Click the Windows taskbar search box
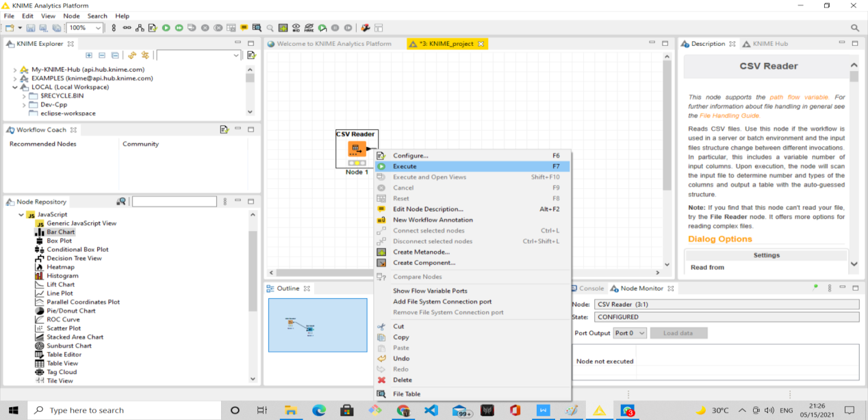 pos(123,410)
